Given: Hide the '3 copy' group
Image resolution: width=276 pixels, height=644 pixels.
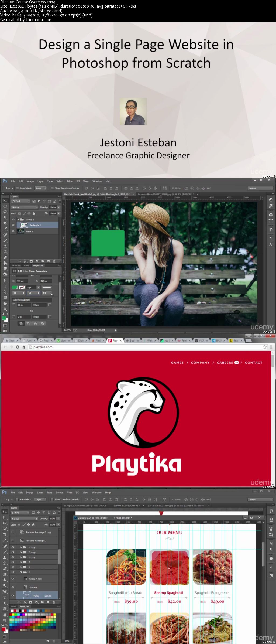Looking at the screenshot, I should click(x=13, y=547).
